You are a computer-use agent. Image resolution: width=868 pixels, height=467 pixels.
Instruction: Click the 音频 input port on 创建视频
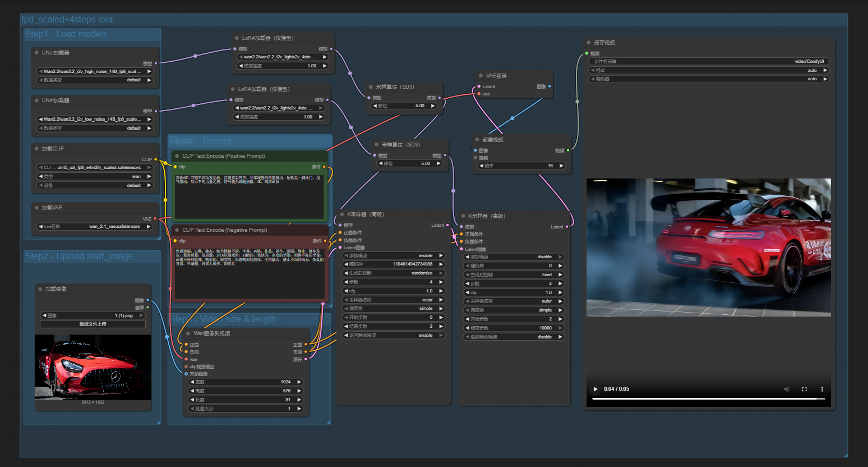point(475,158)
